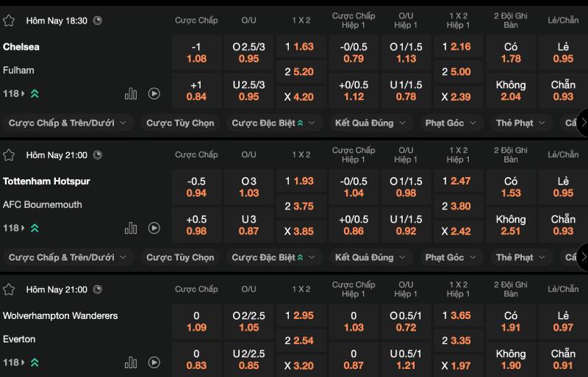Click clock icon beside Hôm Nay 18:30

tap(98, 21)
